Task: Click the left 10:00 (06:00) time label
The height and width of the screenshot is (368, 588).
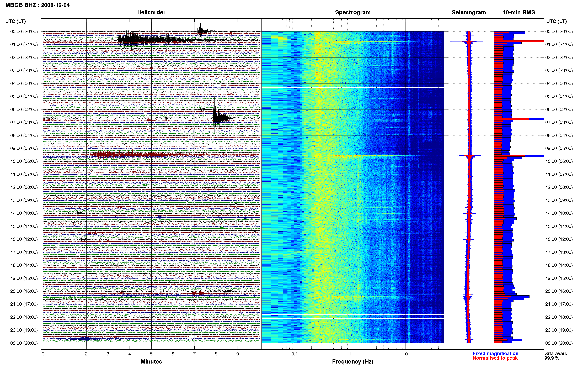Action: pos(24,161)
